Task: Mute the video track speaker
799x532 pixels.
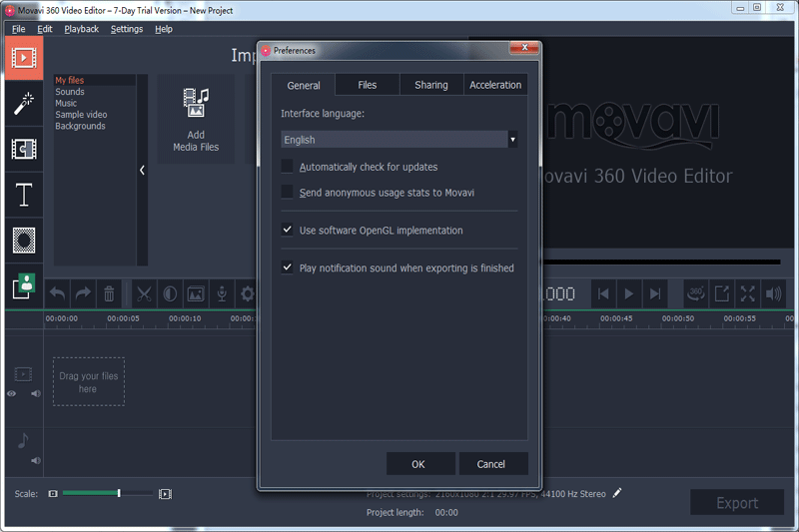Action: (36, 393)
